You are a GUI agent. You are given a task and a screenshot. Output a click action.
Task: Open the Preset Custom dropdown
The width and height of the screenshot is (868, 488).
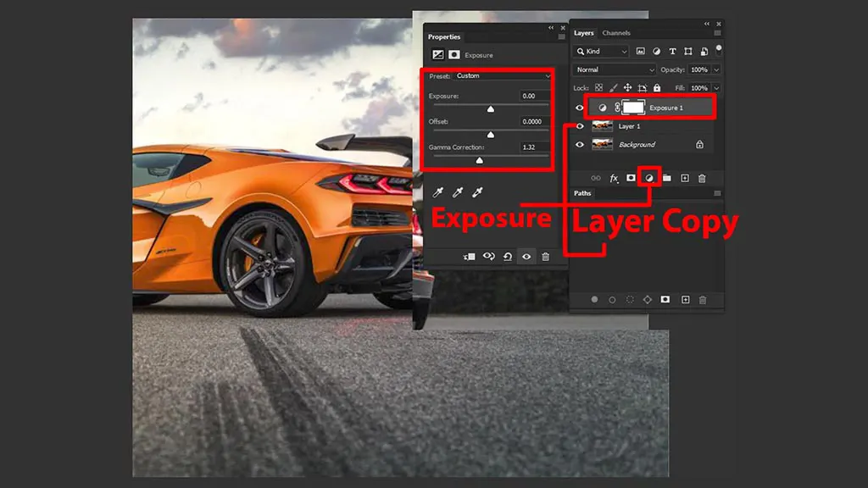[503, 75]
